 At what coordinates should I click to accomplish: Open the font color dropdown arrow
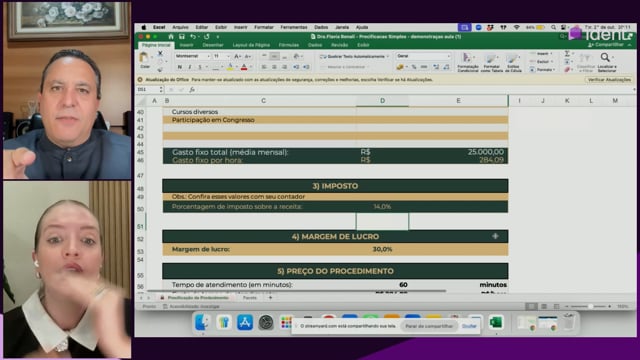click(x=250, y=67)
